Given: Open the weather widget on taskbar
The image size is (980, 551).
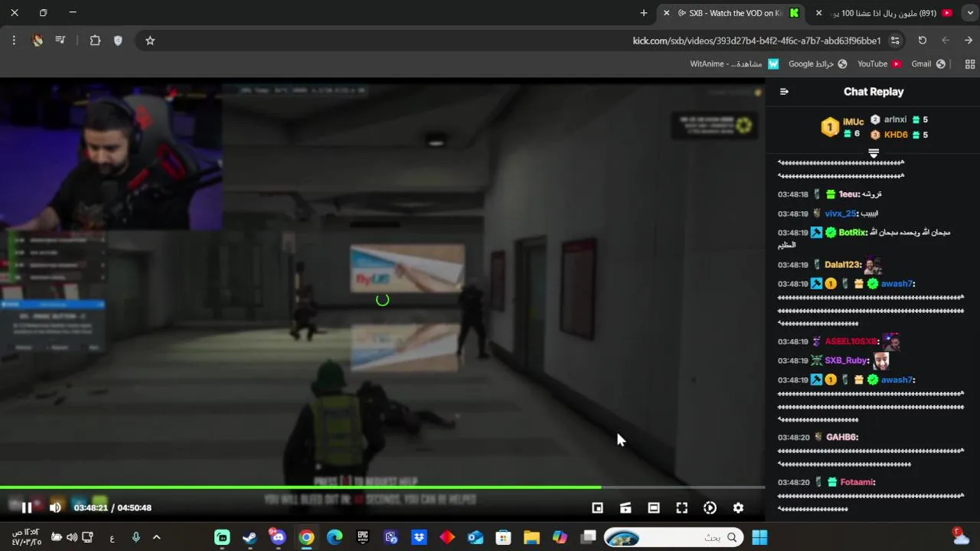Looking at the screenshot, I should [961, 536].
